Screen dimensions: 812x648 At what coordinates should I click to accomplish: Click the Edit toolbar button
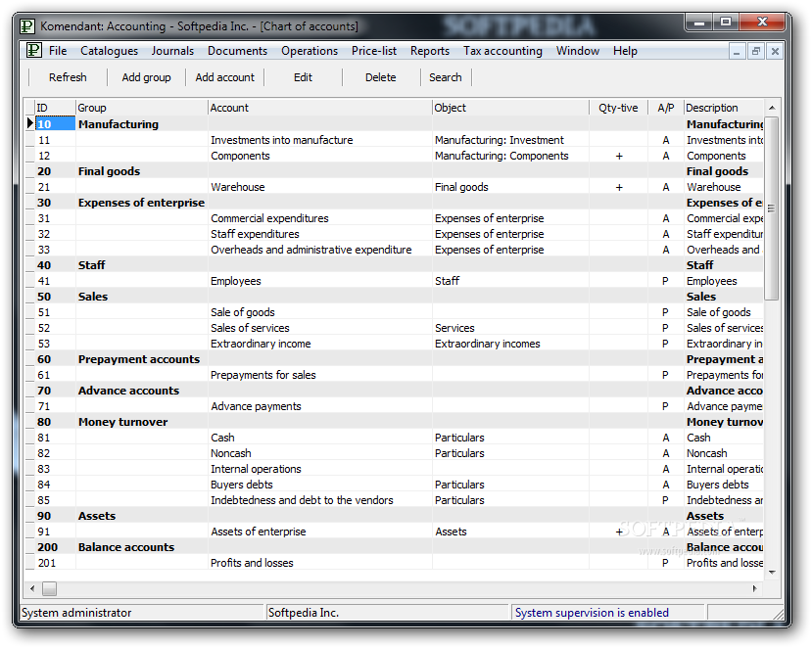point(303,77)
